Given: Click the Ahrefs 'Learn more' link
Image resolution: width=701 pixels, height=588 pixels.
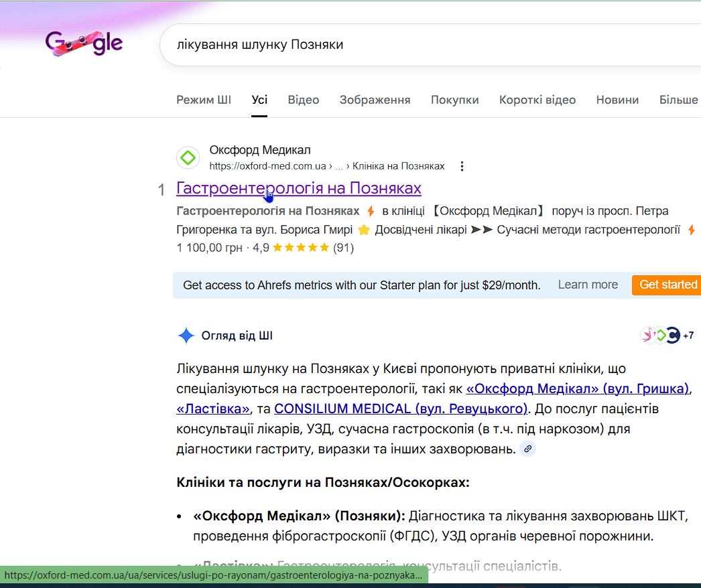Looking at the screenshot, I should click(x=588, y=285).
